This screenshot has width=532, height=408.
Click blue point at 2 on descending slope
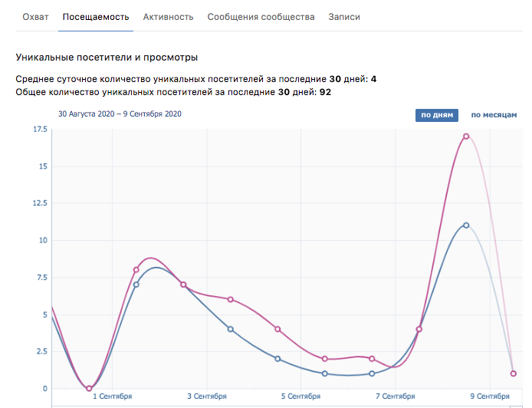coord(277,359)
